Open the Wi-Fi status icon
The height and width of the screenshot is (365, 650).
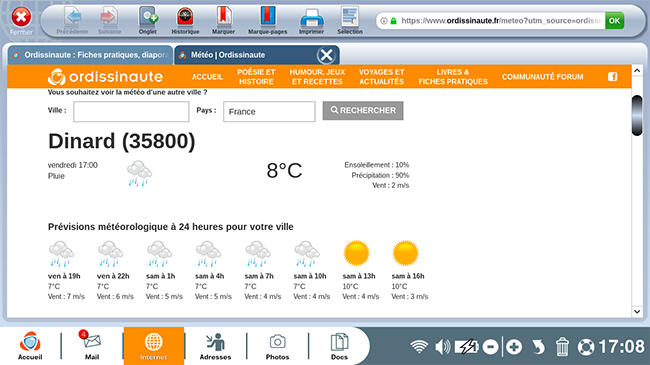coord(419,347)
